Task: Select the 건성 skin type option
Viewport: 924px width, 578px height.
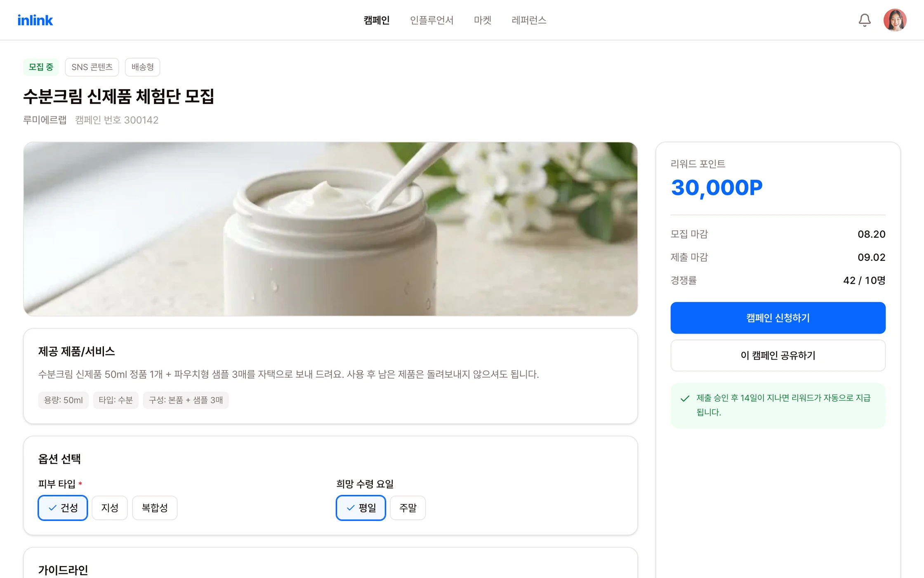Action: (x=63, y=508)
